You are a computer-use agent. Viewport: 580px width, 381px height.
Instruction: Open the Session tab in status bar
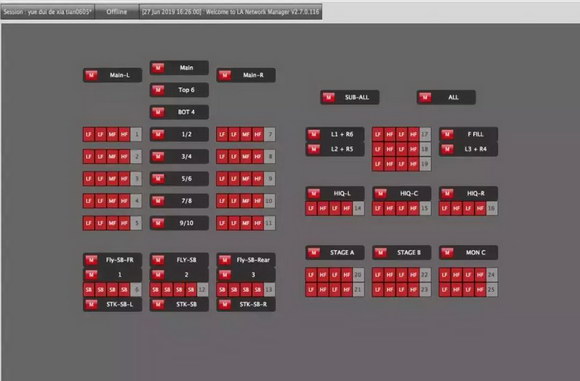pyautogui.click(x=47, y=12)
